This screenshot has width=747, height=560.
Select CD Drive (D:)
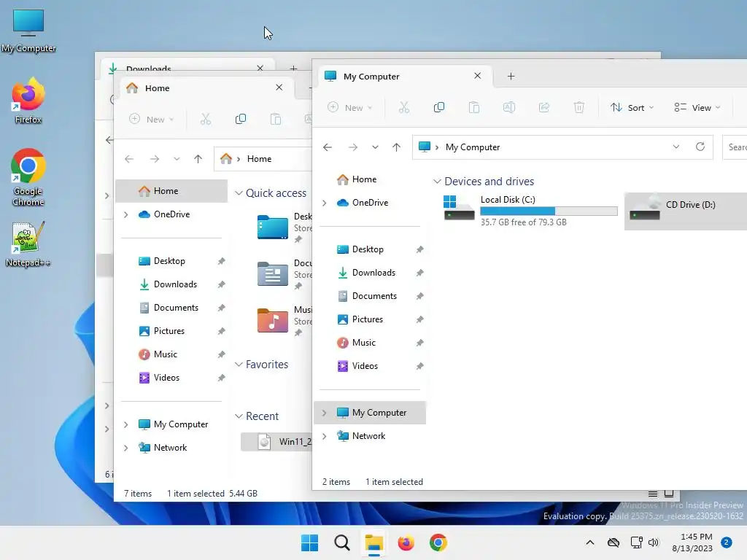(x=686, y=211)
